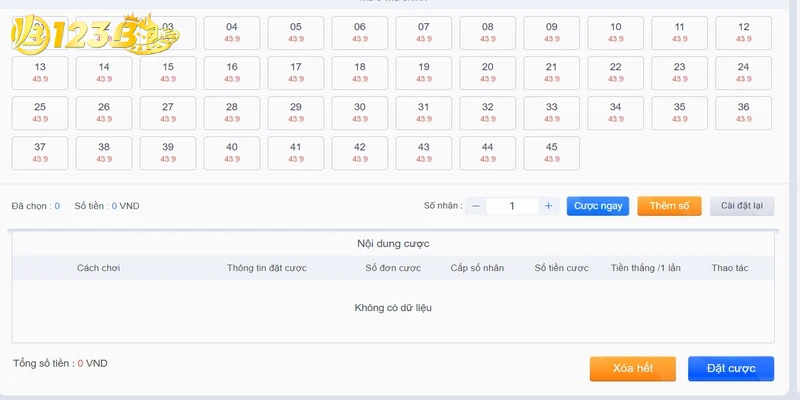Pick number 17 tile
Screen dimensions: 800x400
point(296,73)
